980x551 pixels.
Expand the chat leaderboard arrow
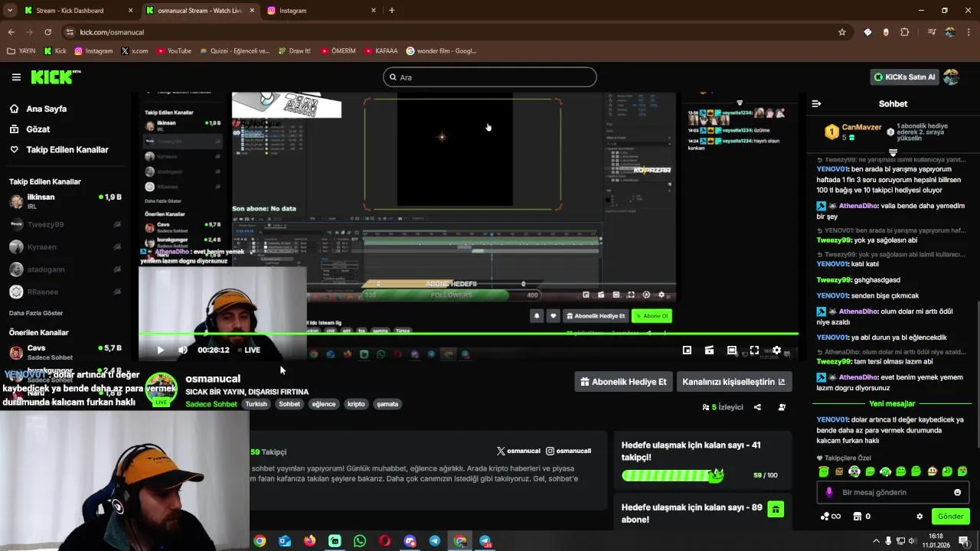pyautogui.click(x=893, y=153)
